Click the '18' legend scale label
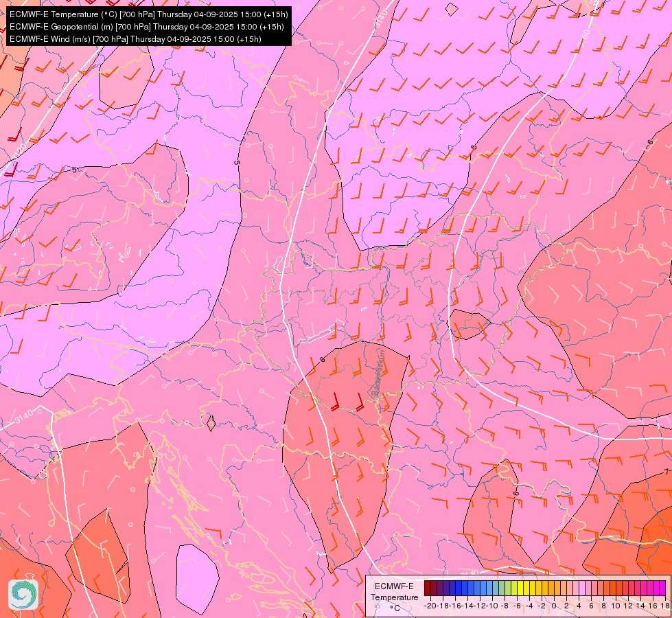672x618 pixels. click(x=665, y=606)
